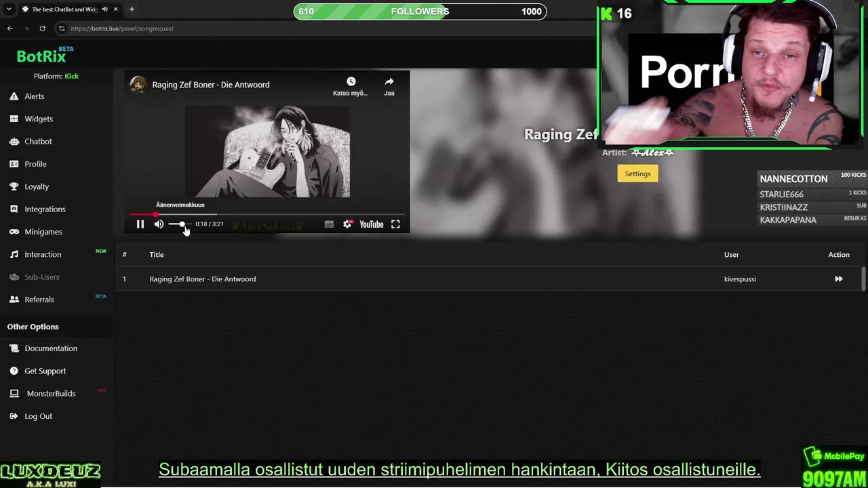Click the BotRix logo
Image resolution: width=868 pixels, height=488 pixels.
pos(41,56)
